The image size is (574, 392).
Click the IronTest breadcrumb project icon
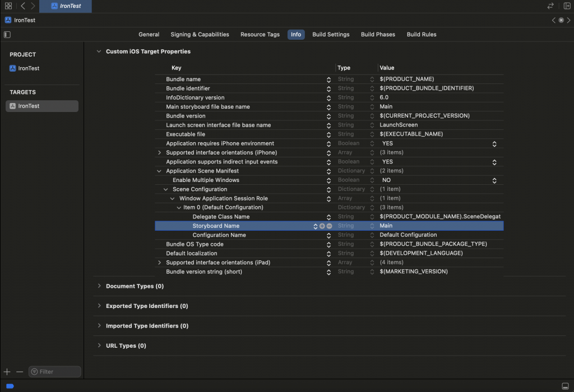point(8,20)
